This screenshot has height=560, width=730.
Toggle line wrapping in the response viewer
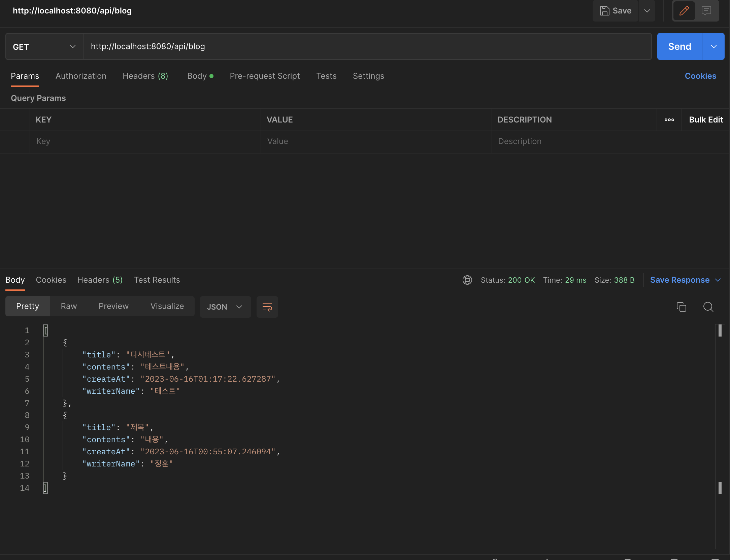pos(267,307)
